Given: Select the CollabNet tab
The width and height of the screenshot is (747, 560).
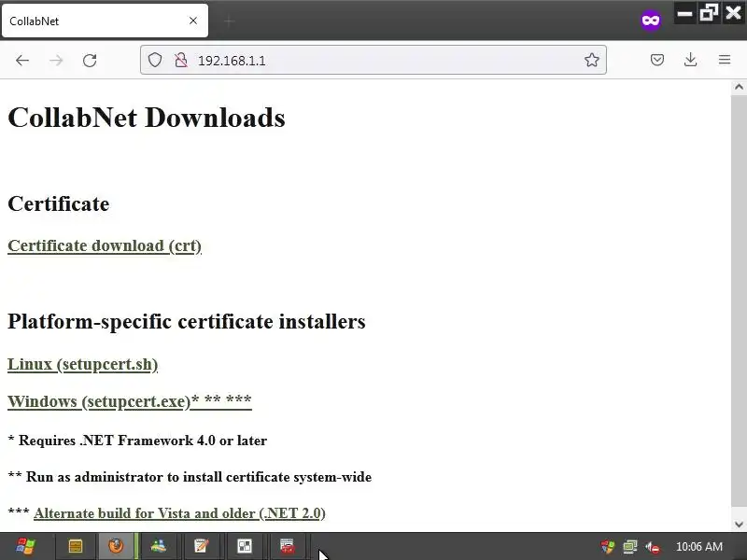Looking at the screenshot, I should 105,21.
